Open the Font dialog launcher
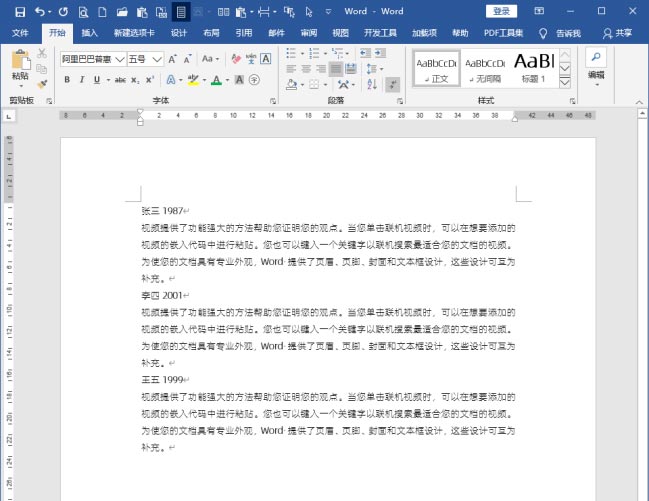The image size is (649, 501). 273,101
